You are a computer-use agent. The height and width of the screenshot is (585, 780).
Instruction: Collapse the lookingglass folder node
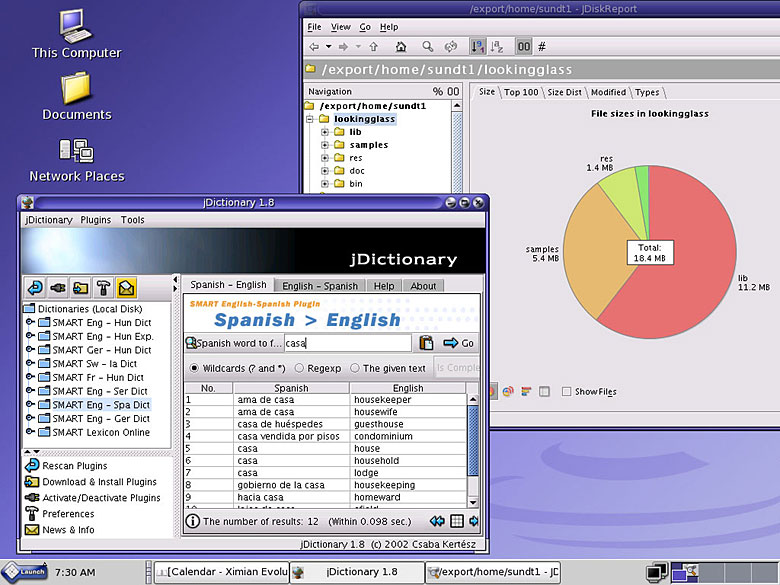[310, 119]
